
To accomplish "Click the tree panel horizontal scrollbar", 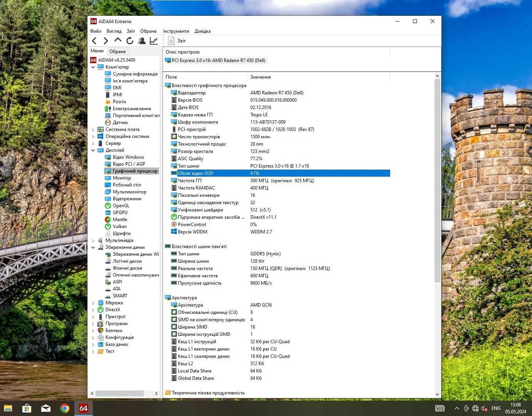I will pyautogui.click(x=120, y=394).
